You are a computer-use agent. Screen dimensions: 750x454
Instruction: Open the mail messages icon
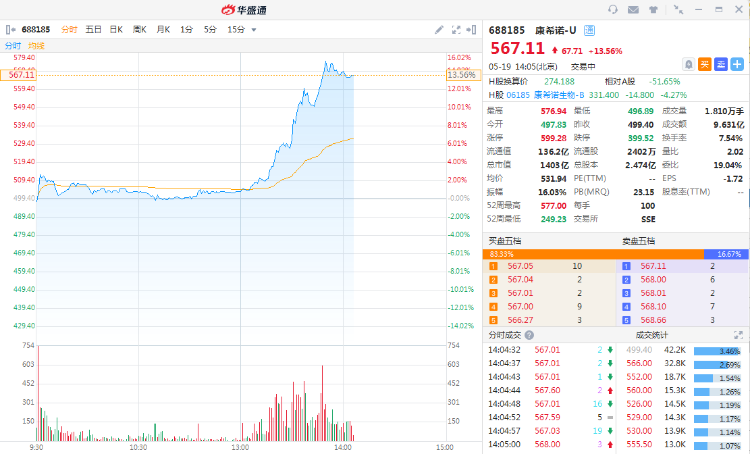[x=633, y=10]
